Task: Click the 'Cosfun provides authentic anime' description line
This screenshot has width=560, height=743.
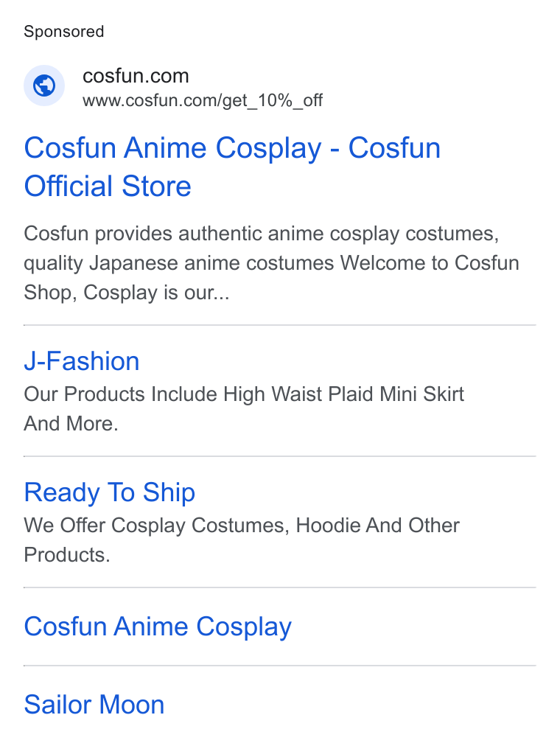Action: 261,234
